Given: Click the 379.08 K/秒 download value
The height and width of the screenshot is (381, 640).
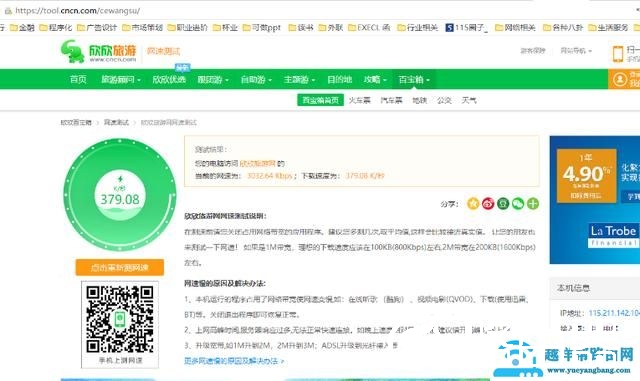Looking at the screenshot, I should pos(365,176).
